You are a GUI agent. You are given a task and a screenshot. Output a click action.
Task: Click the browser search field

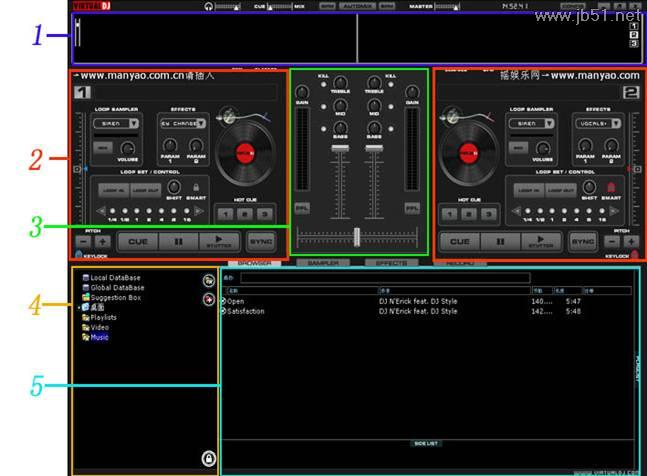pos(385,278)
